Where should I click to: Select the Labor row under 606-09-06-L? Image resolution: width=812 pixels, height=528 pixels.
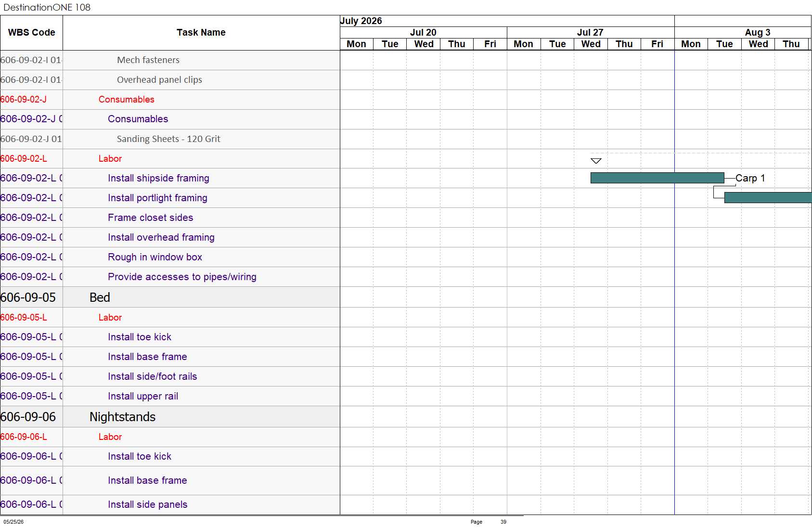[x=170, y=437]
